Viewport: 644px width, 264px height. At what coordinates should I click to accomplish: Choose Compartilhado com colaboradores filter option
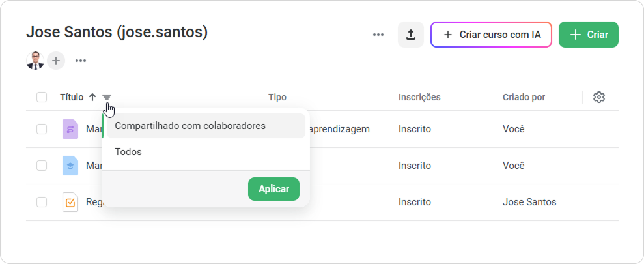pos(206,126)
